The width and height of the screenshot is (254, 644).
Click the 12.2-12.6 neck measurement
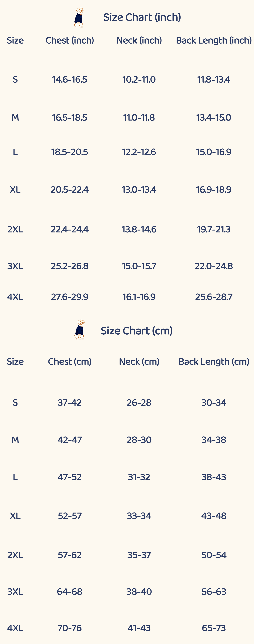(x=139, y=152)
